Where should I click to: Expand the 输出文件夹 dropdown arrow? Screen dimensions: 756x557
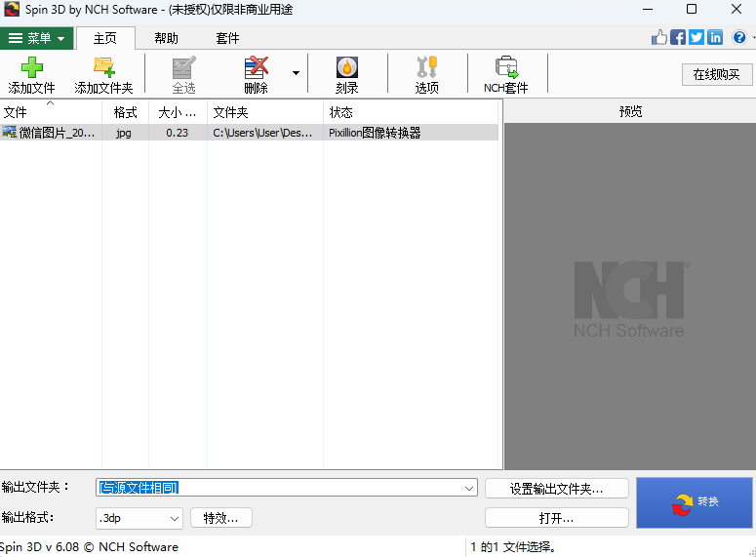click(469, 488)
